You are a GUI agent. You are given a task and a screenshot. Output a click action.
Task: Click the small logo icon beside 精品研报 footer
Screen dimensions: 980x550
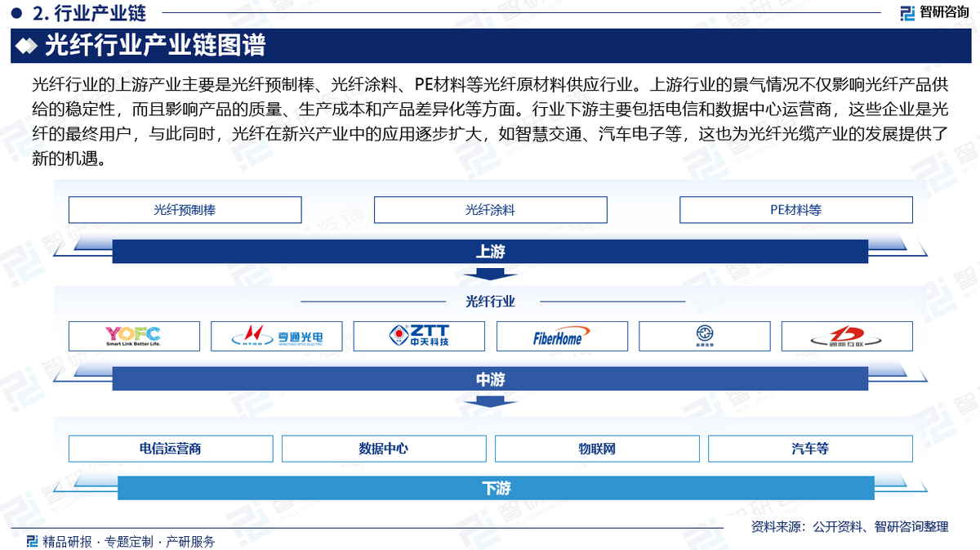[x=32, y=541]
